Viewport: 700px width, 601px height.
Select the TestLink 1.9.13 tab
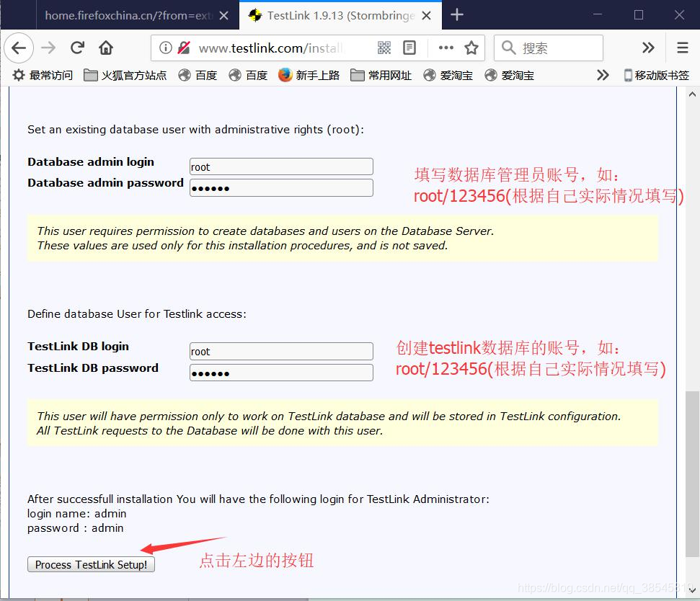pos(340,16)
